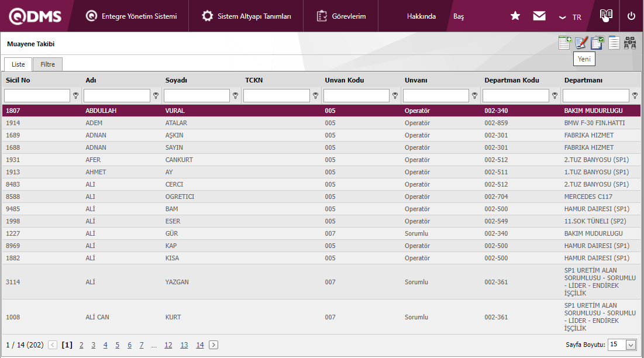644x358 pixels.
Task: Click filter icon beside Sicil No field
Action: coord(75,95)
